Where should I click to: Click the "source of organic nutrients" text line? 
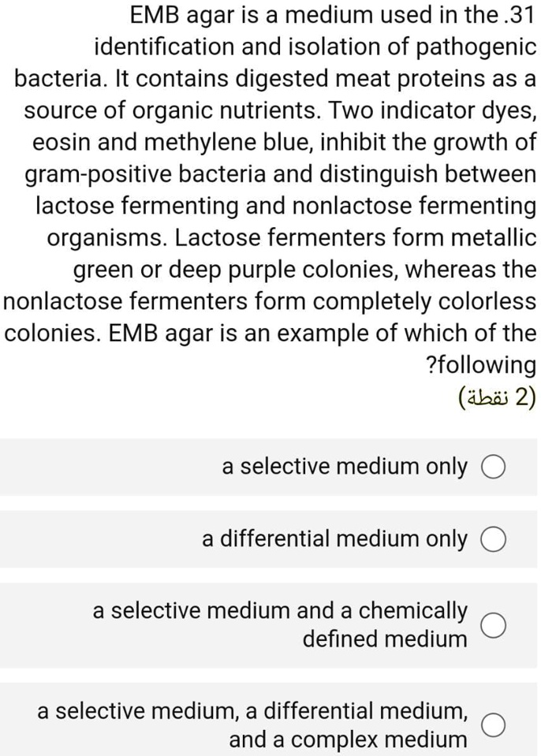tap(280, 111)
